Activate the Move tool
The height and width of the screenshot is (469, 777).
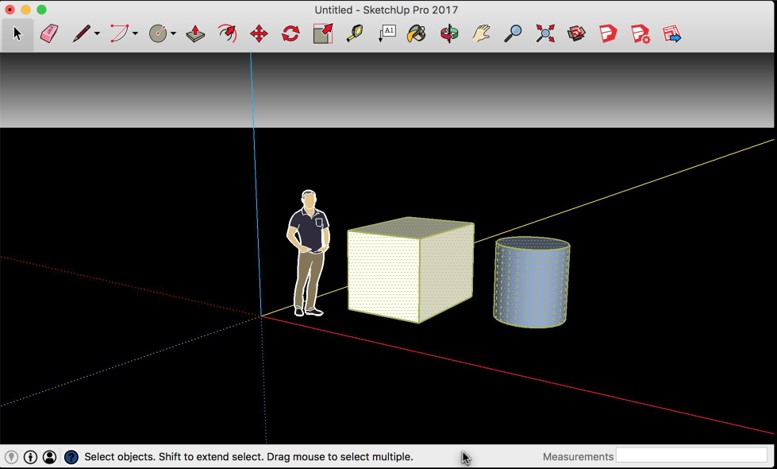pyautogui.click(x=258, y=34)
